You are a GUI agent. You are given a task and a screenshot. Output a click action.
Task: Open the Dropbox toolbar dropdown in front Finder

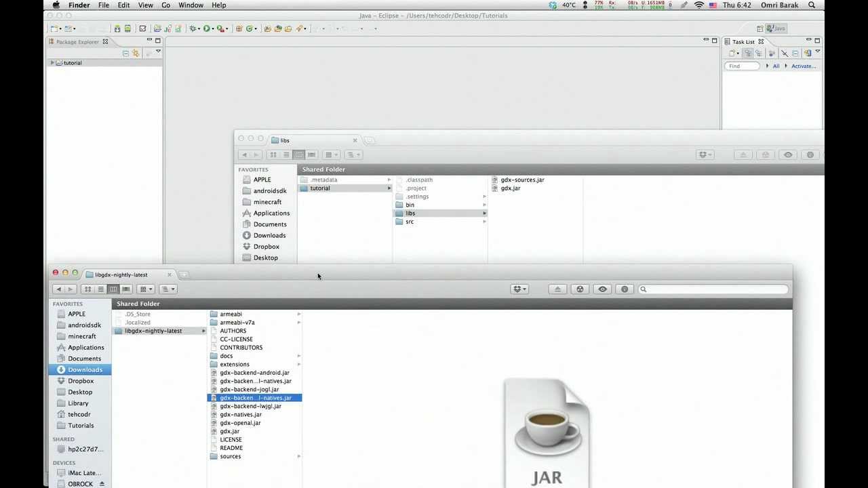[519, 289]
